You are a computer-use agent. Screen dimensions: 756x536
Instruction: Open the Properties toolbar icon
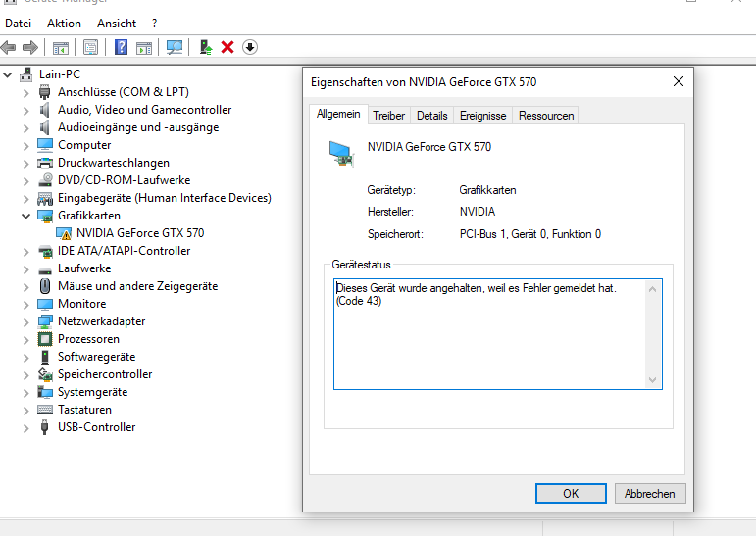click(90, 47)
